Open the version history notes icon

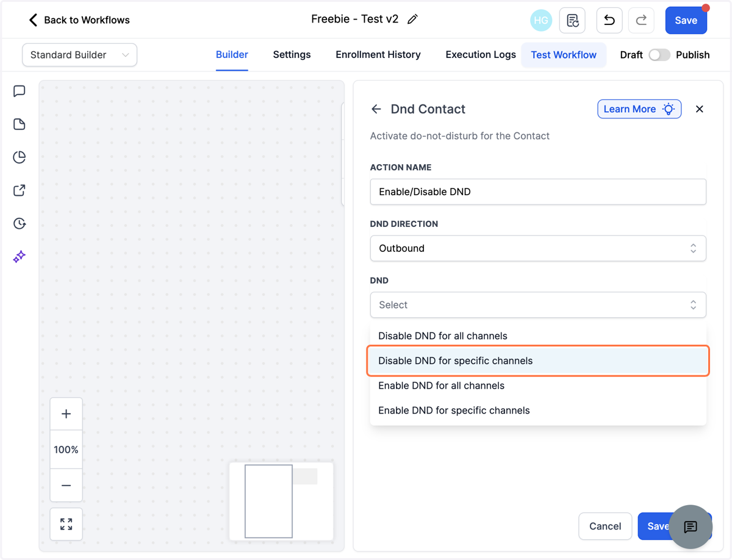pos(572,20)
